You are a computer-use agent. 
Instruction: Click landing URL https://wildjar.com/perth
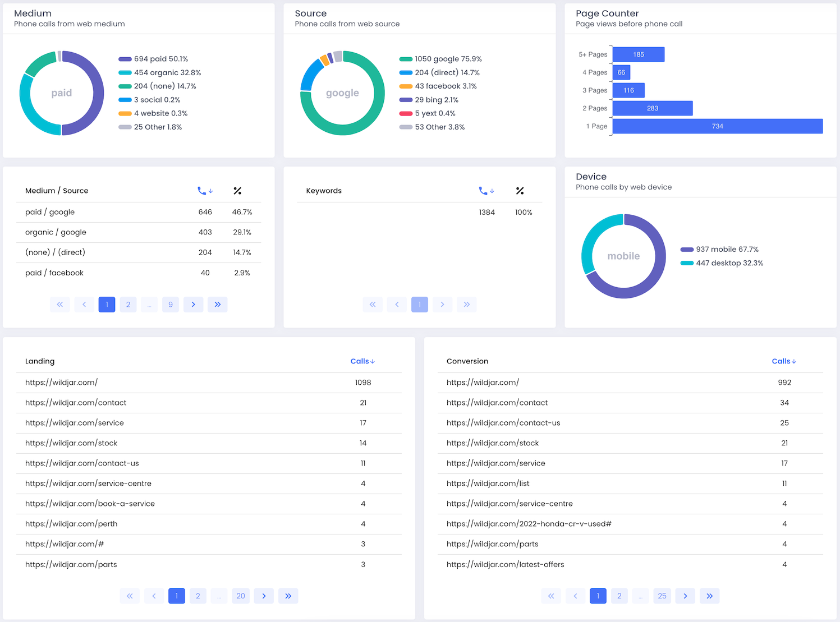(71, 524)
